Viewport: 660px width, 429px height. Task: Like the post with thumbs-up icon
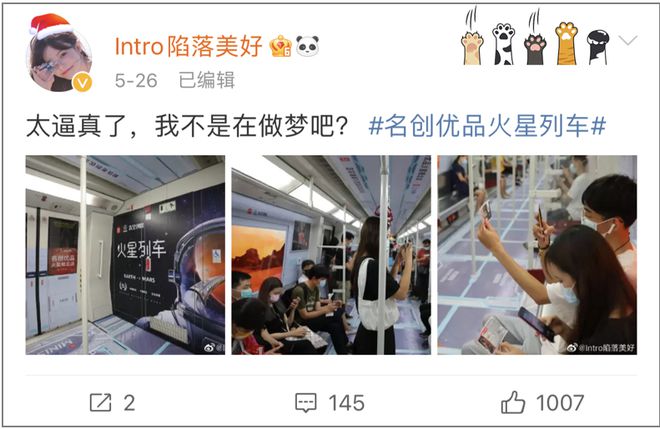point(513,403)
